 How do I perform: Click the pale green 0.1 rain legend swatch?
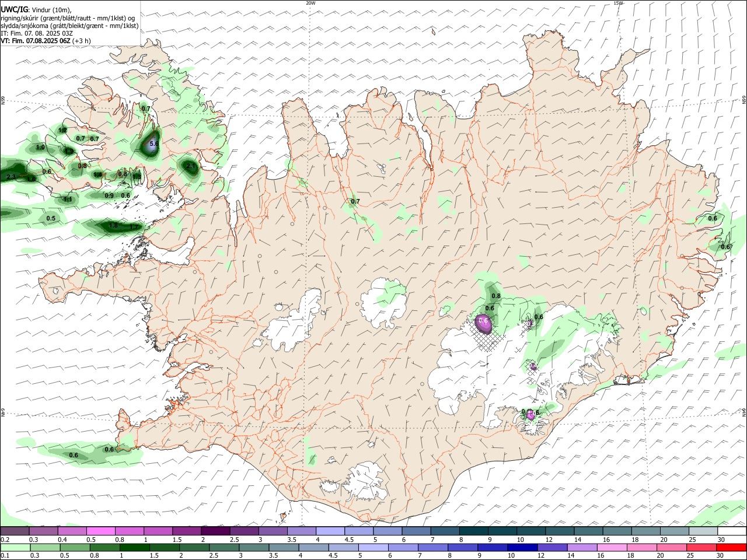point(15,547)
